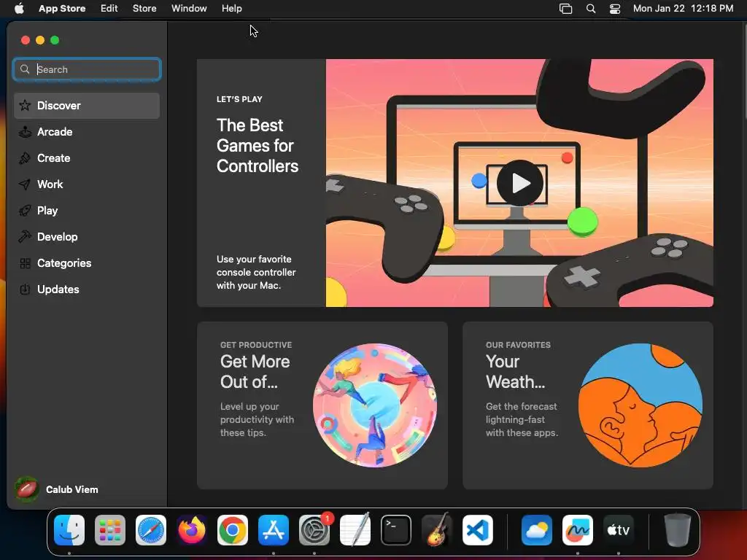
Task: Open the Discover section in sidebar
Action: tap(87, 106)
